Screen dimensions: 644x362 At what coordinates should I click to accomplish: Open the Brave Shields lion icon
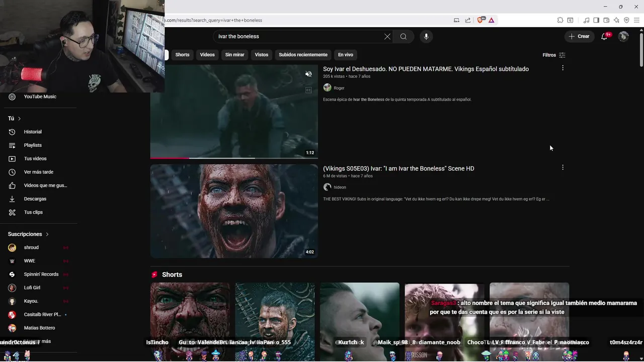[x=480, y=20]
